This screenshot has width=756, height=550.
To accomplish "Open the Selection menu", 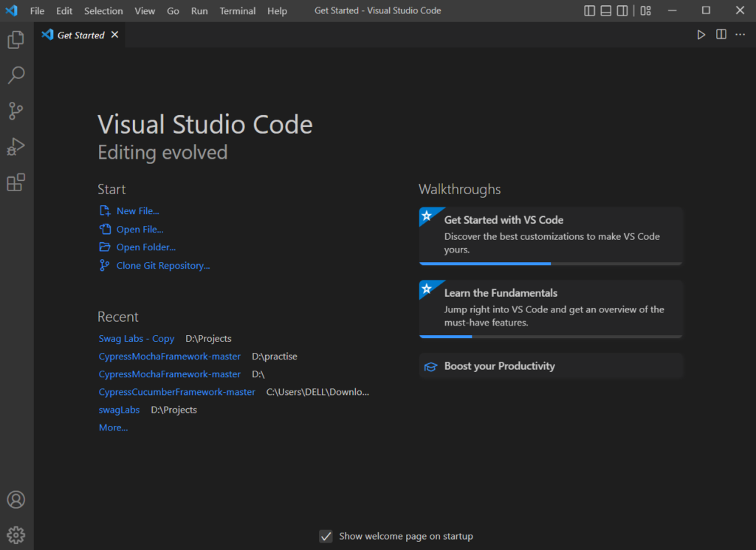I will (103, 10).
